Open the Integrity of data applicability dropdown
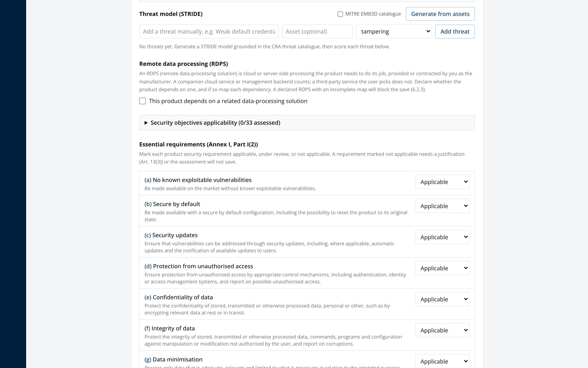The width and height of the screenshot is (588, 368). pos(442,330)
